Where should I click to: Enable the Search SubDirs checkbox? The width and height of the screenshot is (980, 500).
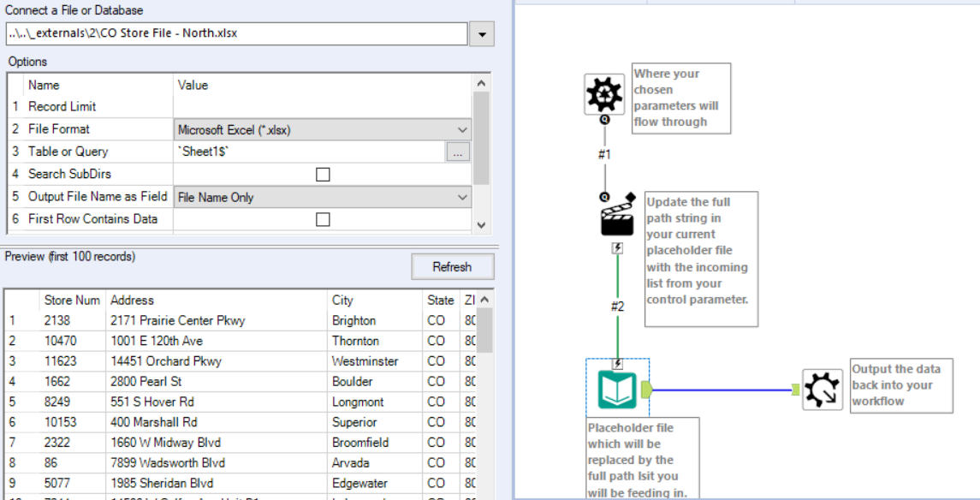point(322,174)
